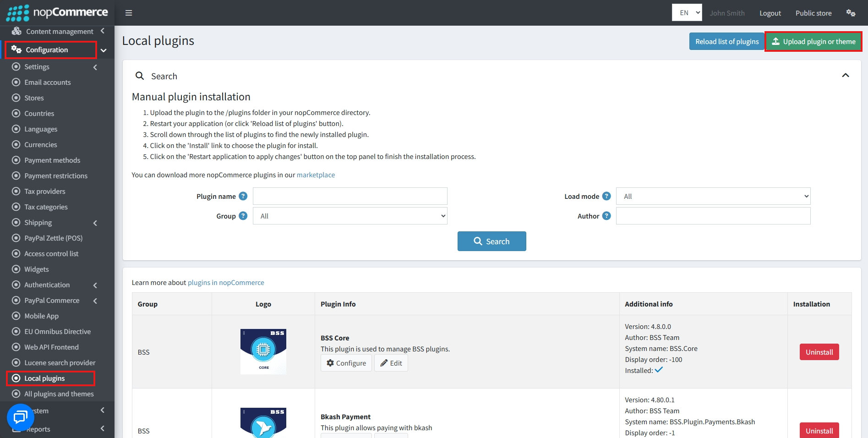This screenshot has width=868, height=438.
Task: Expand the PayPal Commerce submenu arrow
Action: click(x=95, y=301)
